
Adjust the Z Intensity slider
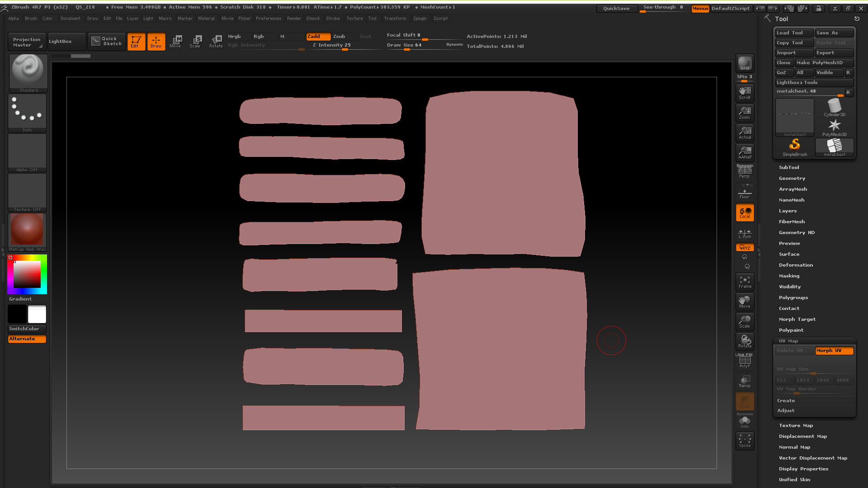(x=346, y=46)
